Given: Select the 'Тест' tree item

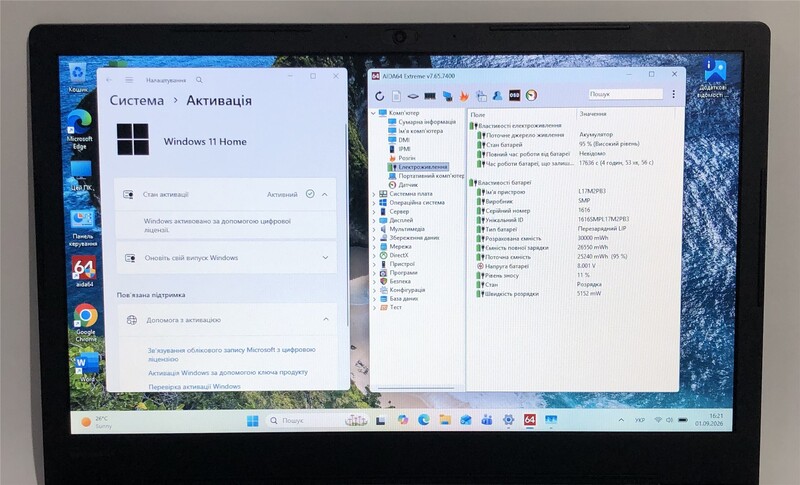Looking at the screenshot, I should pyautogui.click(x=395, y=308).
